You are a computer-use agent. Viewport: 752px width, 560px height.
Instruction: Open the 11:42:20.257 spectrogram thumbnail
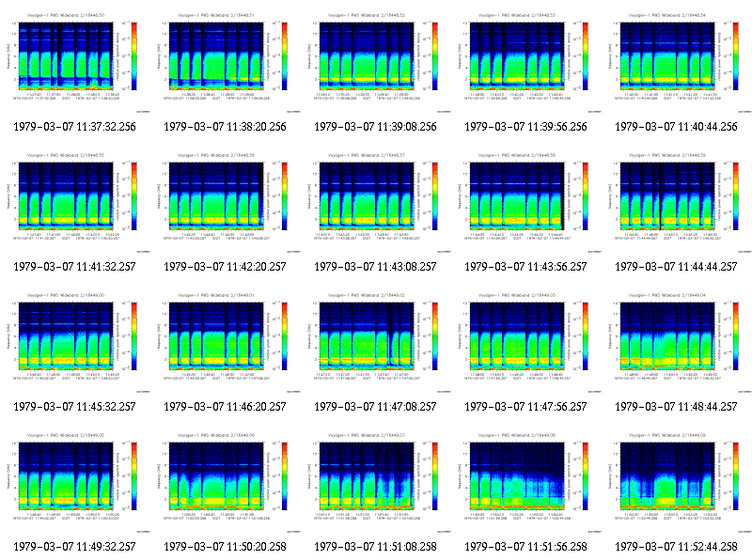[226, 202]
